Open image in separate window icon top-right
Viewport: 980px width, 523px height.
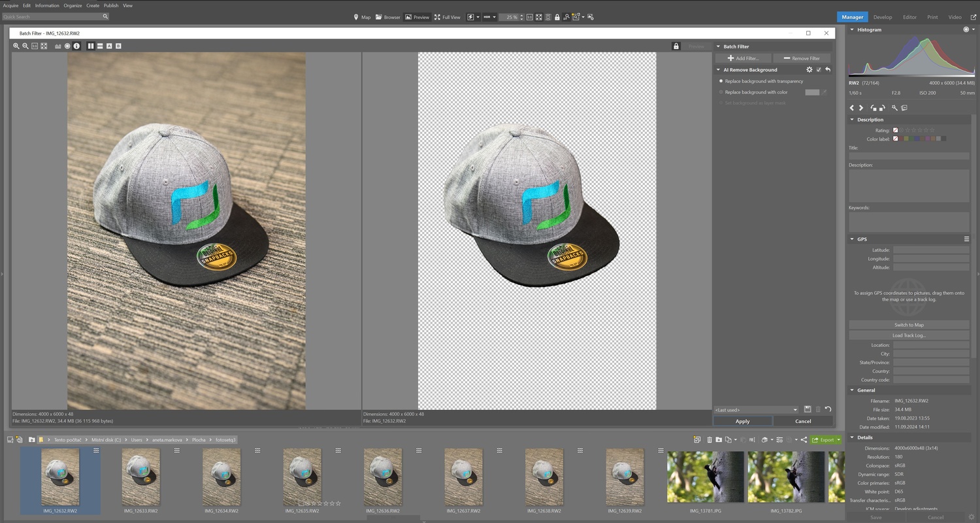973,17
